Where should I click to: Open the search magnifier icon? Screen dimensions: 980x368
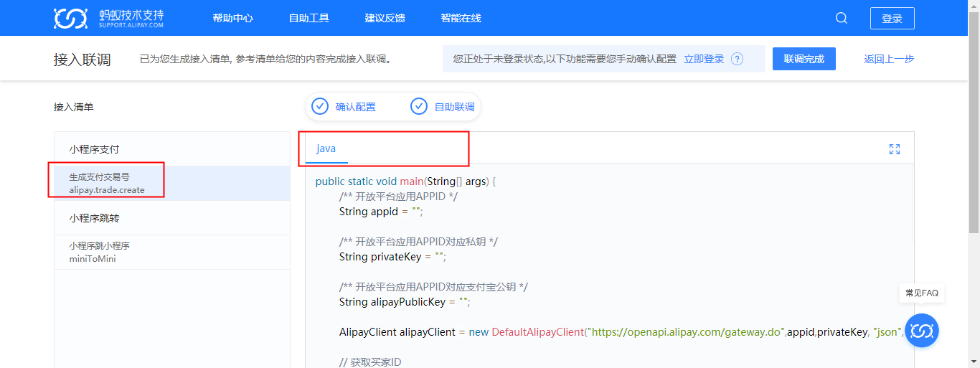[x=842, y=18]
